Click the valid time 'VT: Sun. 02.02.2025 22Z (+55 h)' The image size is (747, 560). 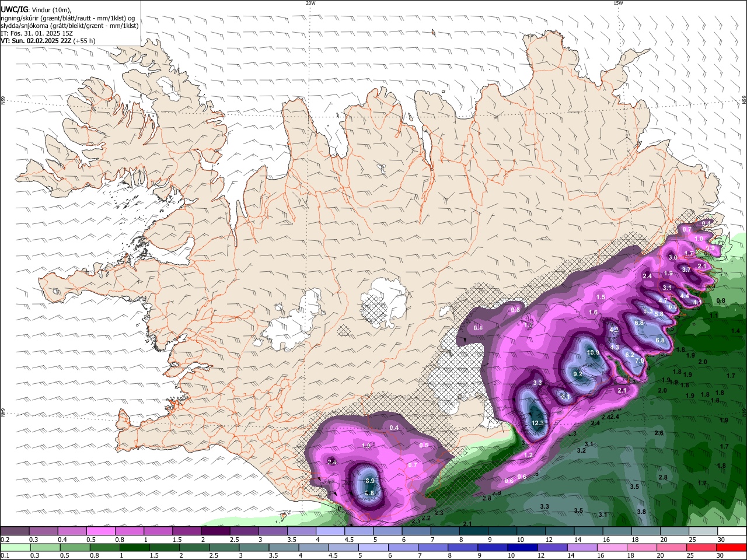[x=48, y=41]
